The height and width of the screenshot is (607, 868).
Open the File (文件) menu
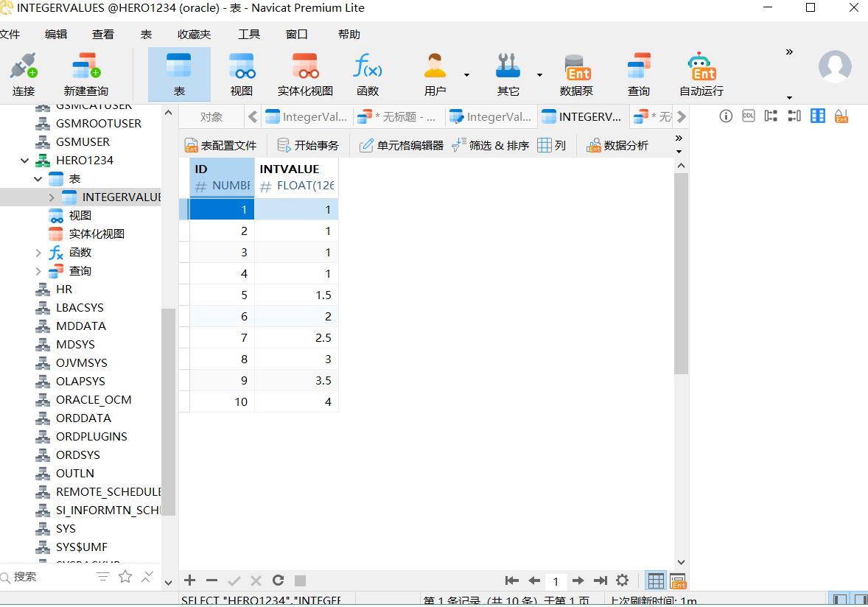pos(10,35)
